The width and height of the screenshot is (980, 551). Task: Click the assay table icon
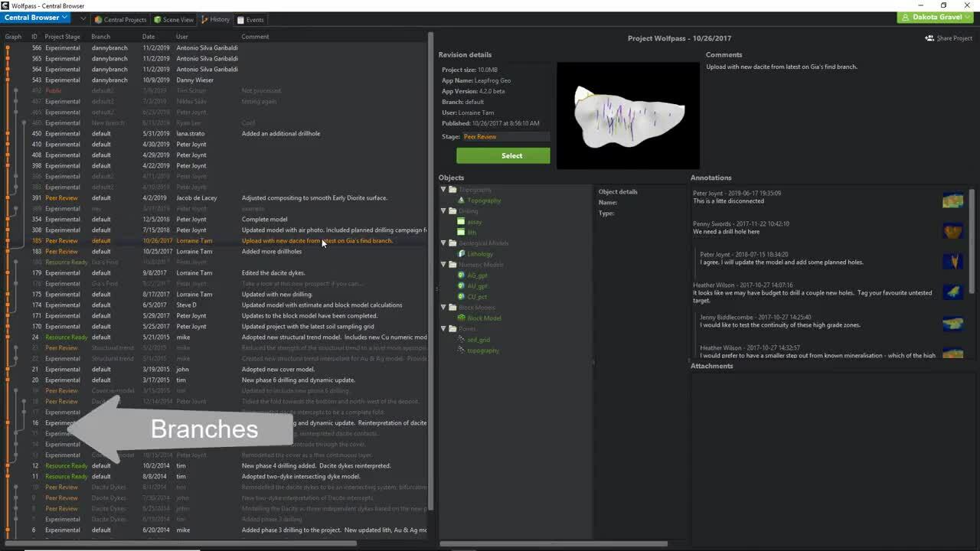click(461, 222)
